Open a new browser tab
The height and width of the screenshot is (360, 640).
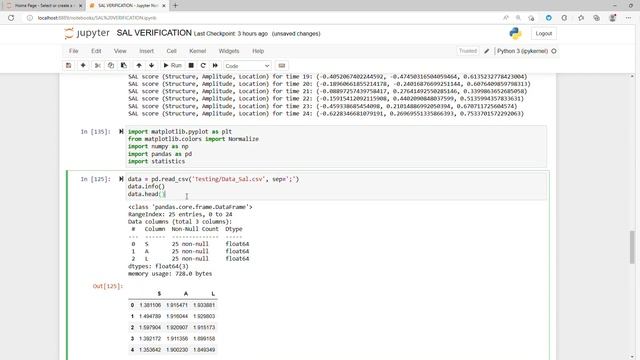pos(176,6)
